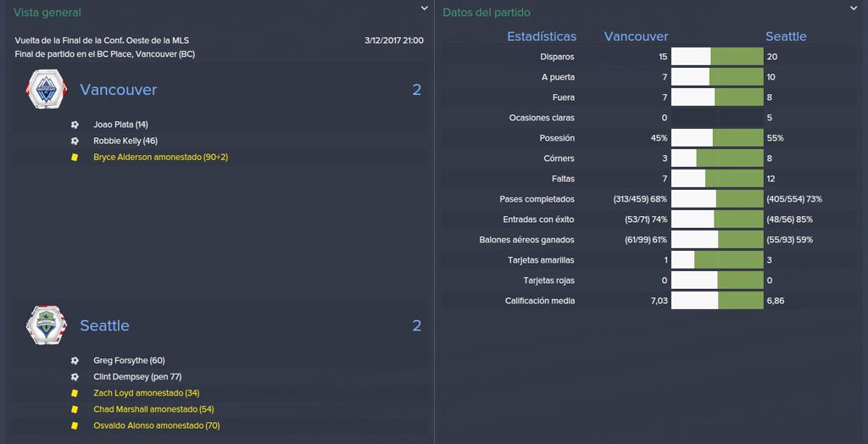
Task: Click the Vancouver Whitecaps club badge
Action: [x=46, y=89]
